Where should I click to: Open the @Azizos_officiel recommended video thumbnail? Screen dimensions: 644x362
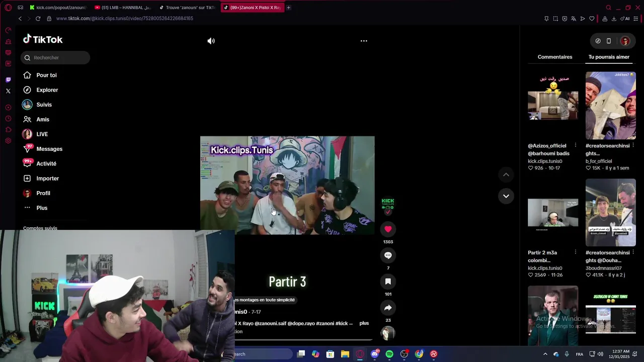(x=553, y=106)
